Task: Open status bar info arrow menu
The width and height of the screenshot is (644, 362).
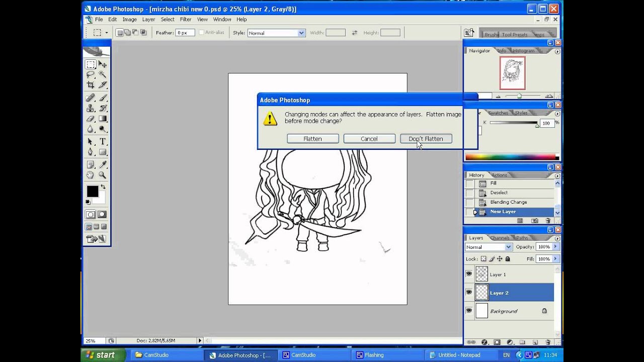Action: (x=200, y=340)
